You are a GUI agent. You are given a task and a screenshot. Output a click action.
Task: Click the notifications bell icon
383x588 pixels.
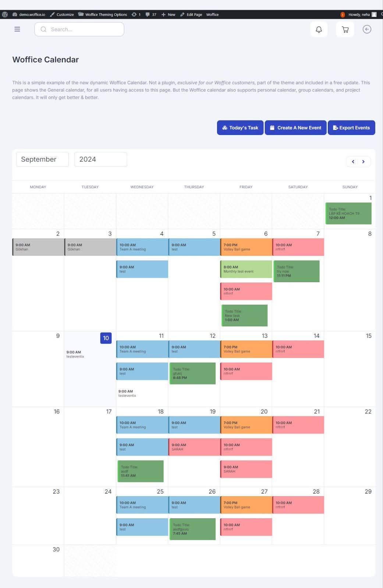click(319, 29)
